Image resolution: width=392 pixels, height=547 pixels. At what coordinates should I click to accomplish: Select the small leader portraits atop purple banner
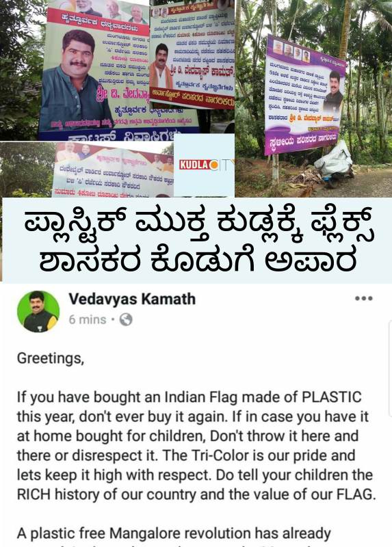291,51
